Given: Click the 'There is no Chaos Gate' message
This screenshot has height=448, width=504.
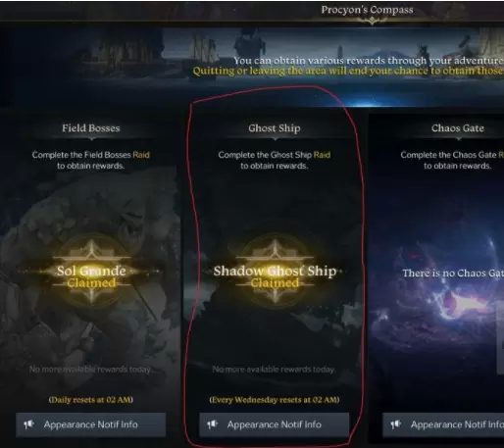Looking at the screenshot, I should coord(453,274).
